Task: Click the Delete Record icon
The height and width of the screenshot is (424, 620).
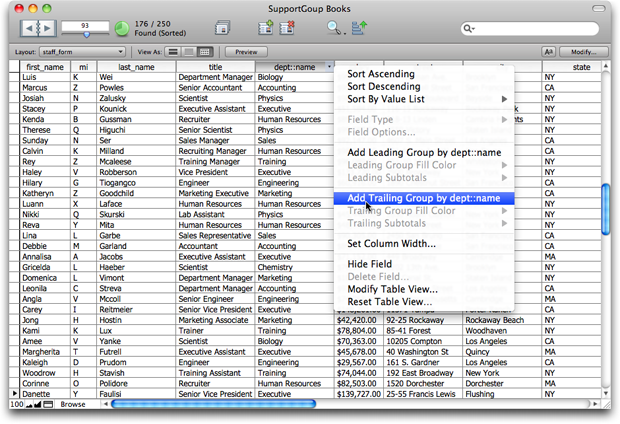Action: [287, 28]
